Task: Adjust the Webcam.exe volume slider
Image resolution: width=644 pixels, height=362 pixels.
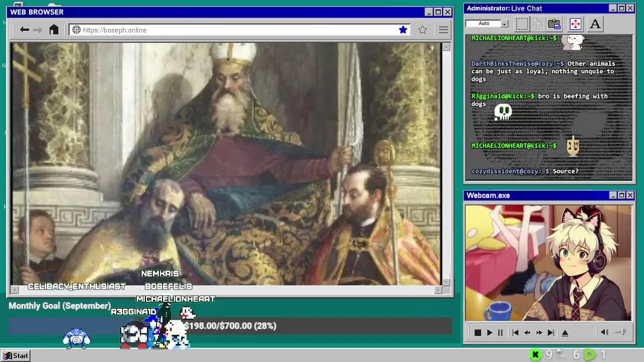Action: click(620, 332)
